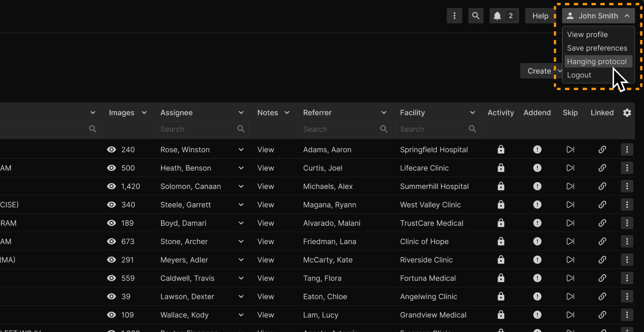Click addend alert icon for Lifecare Clinic row
This screenshot has width=644, height=332.
[x=537, y=168]
